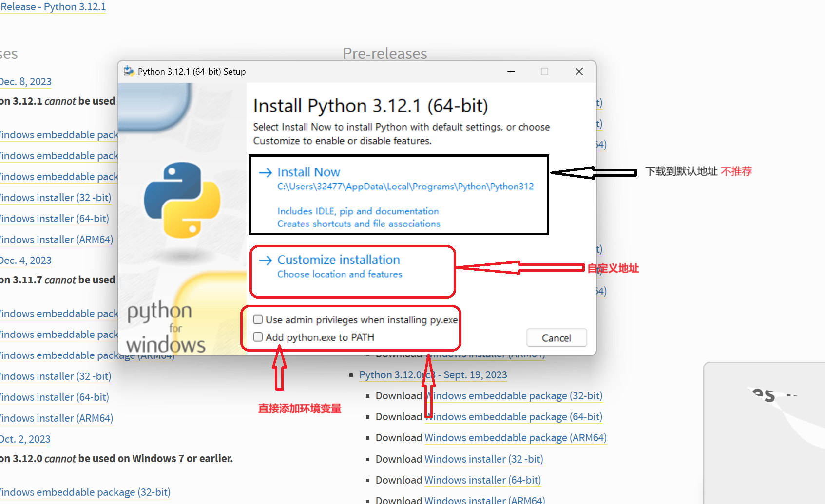
Task: Click the Install Now arrow icon
Action: click(266, 172)
